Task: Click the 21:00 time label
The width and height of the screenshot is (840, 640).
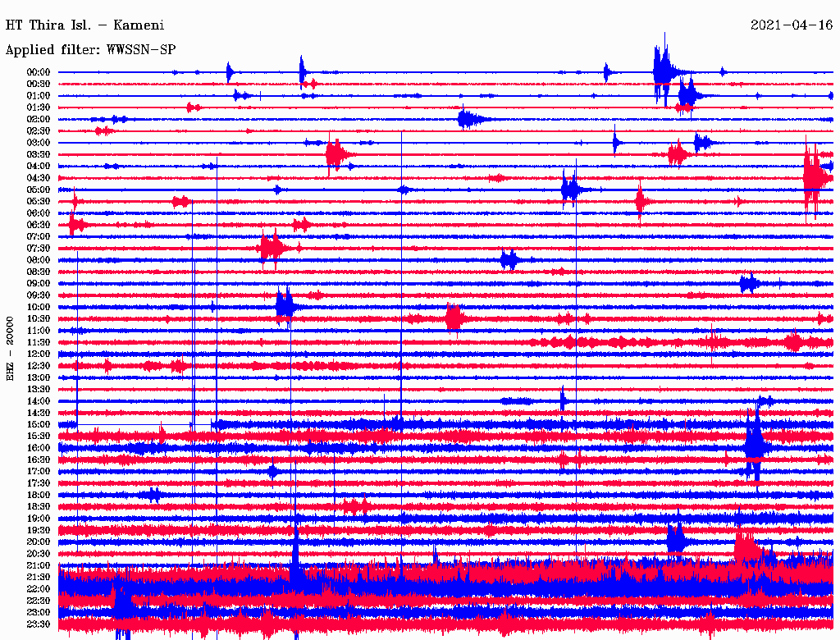Action: [x=39, y=566]
